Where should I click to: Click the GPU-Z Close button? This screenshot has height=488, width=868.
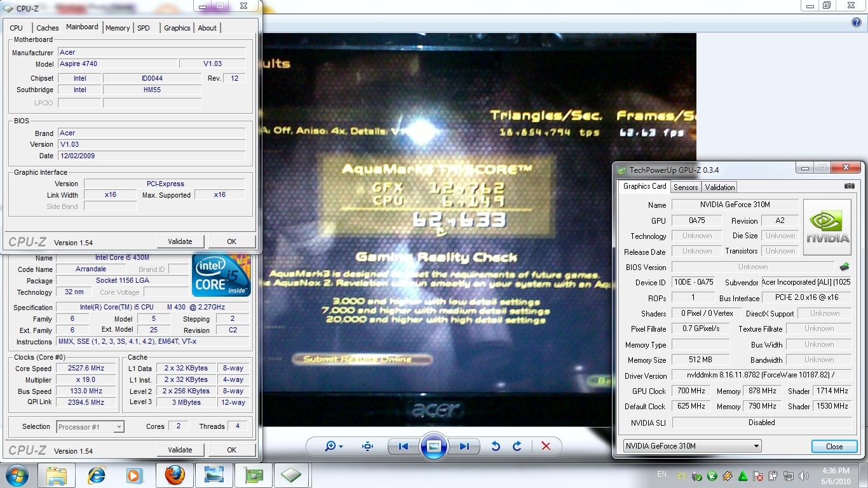(x=834, y=446)
